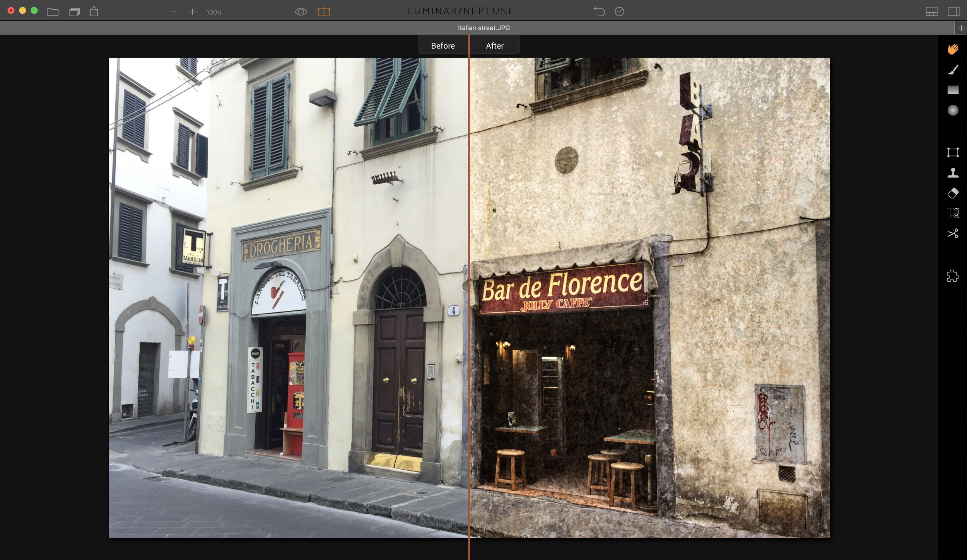Undo last edit

click(x=599, y=11)
